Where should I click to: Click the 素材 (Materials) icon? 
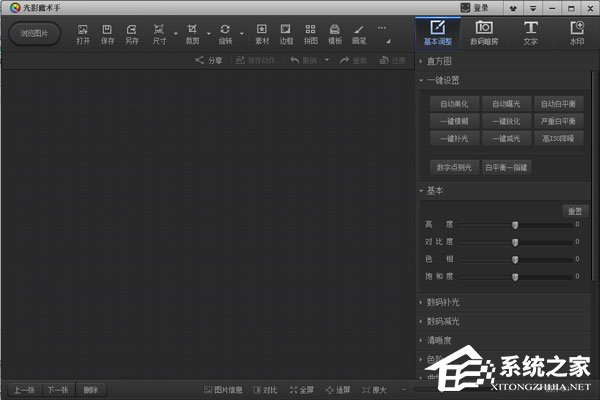pyautogui.click(x=262, y=34)
